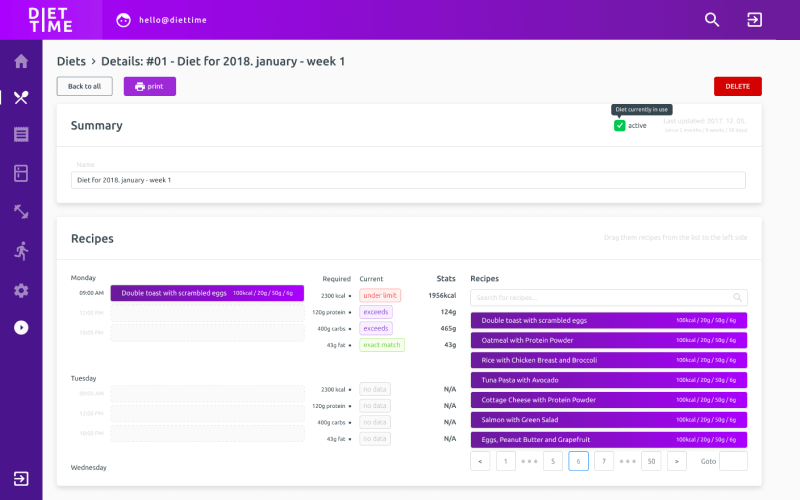Toggle the active diet checkbox

tap(620, 125)
